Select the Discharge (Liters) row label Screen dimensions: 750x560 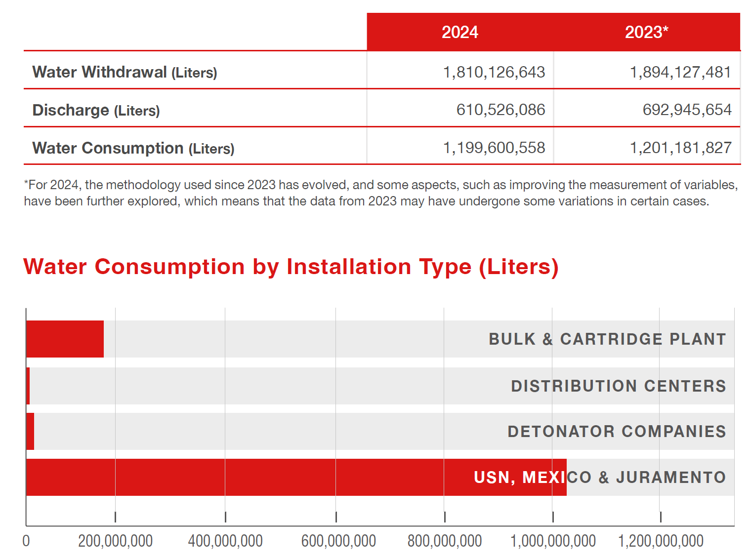coord(96,110)
